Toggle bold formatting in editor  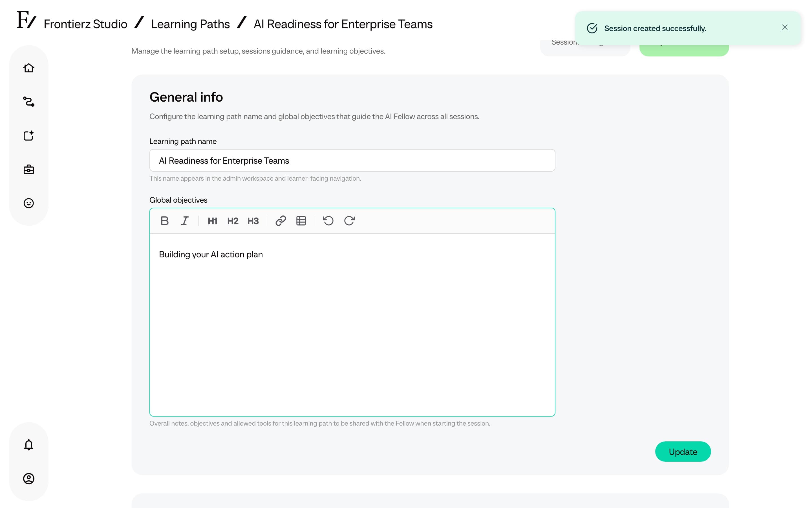(x=164, y=221)
